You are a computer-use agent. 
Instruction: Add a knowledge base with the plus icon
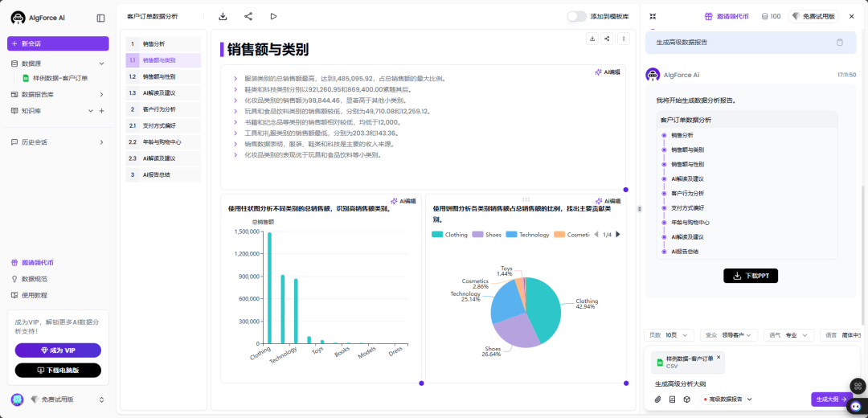[101, 111]
